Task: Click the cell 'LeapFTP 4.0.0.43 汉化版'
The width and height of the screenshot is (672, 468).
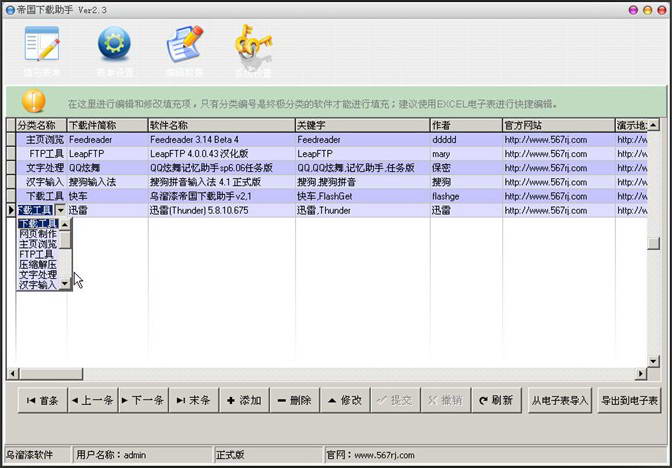Action: point(222,153)
